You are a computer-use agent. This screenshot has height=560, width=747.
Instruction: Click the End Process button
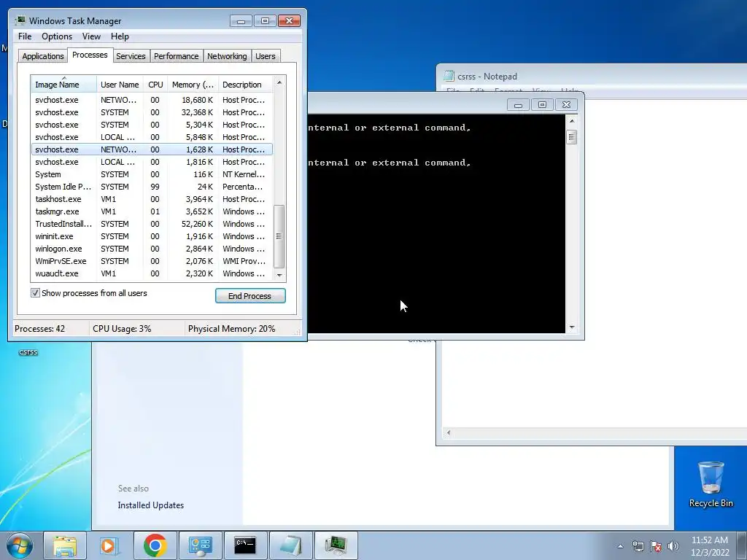(x=250, y=296)
